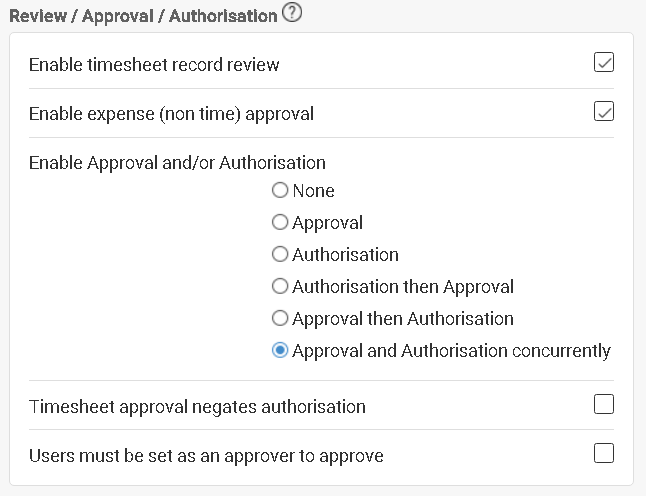Choose the Approval then Authorisation radio circle
Screen dimensions: 646x496
280,318
